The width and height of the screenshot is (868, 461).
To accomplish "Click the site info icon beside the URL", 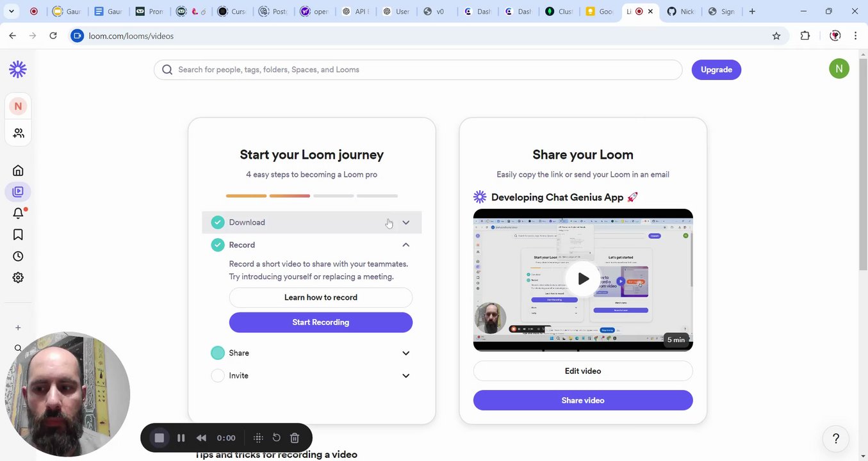I will tap(78, 36).
